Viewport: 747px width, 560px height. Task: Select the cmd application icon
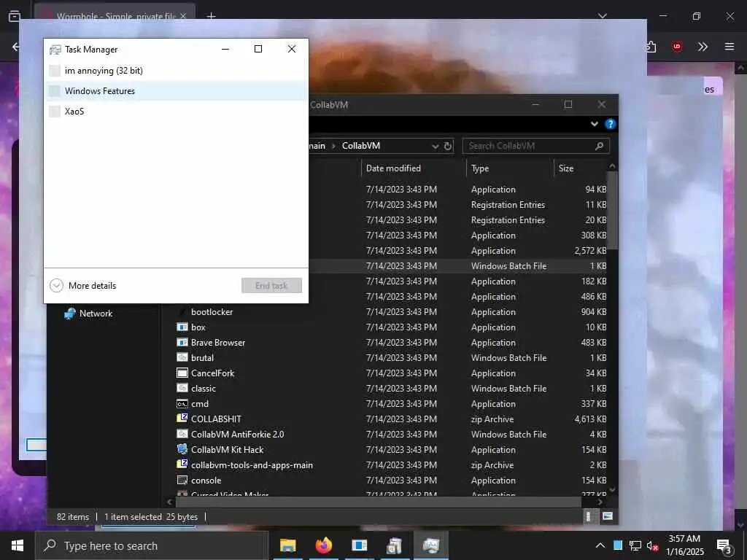pos(182,404)
